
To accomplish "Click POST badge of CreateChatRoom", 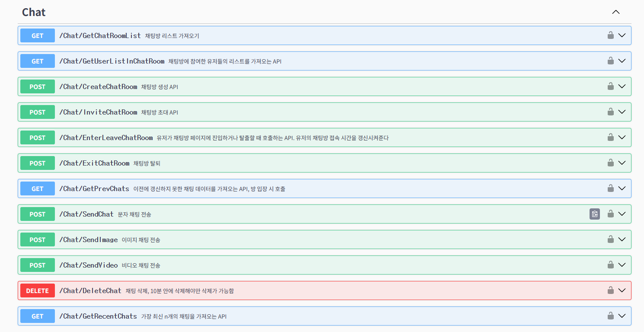I will (38, 86).
